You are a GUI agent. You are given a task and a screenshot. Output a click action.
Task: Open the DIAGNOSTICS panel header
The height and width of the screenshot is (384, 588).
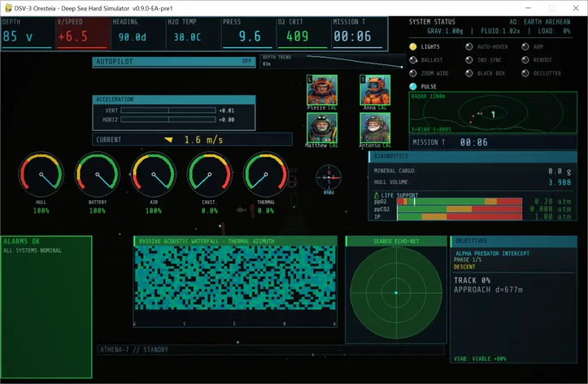(473, 156)
